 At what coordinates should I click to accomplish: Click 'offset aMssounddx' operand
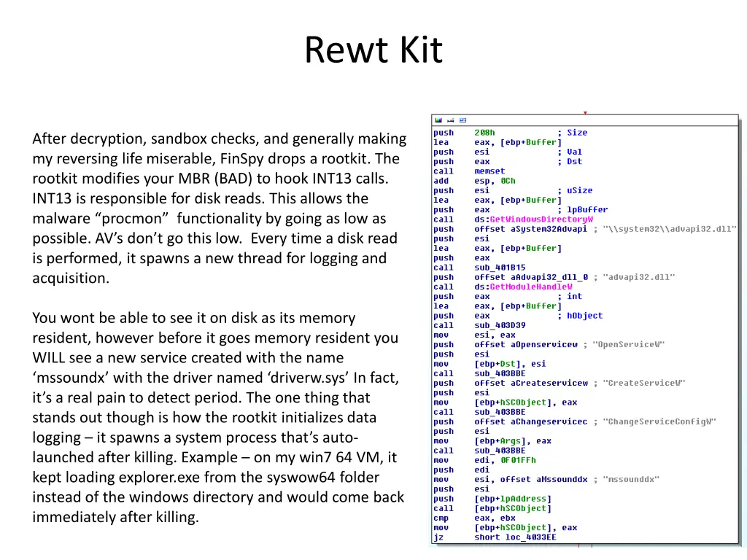[543, 480]
